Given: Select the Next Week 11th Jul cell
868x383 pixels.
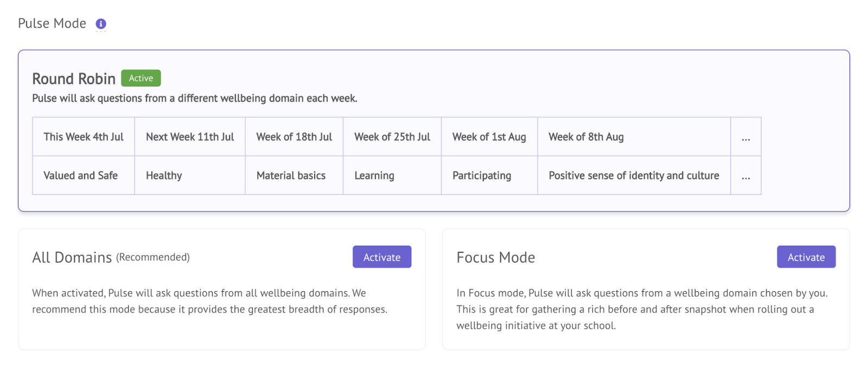Looking at the screenshot, I should (190, 137).
